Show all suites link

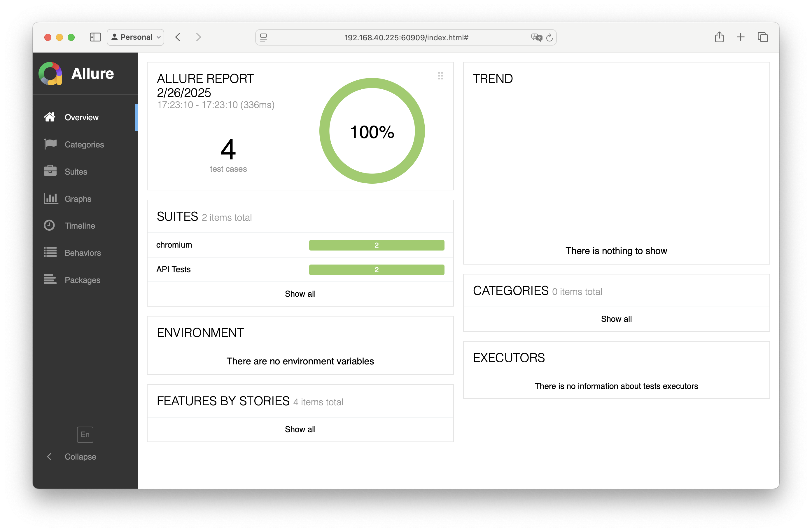300,294
